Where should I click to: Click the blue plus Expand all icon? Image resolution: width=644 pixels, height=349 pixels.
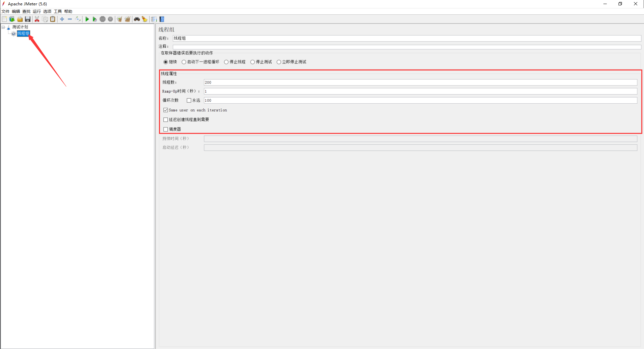point(62,19)
